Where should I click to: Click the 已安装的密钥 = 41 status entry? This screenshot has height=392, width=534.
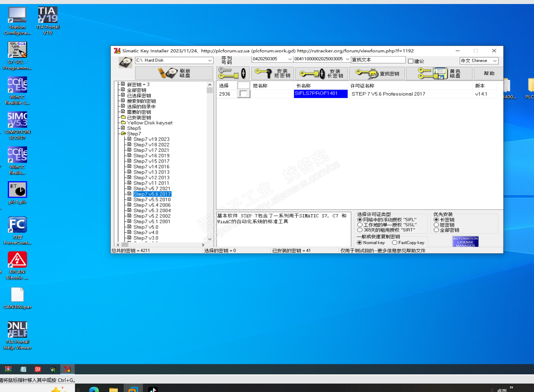point(291,251)
